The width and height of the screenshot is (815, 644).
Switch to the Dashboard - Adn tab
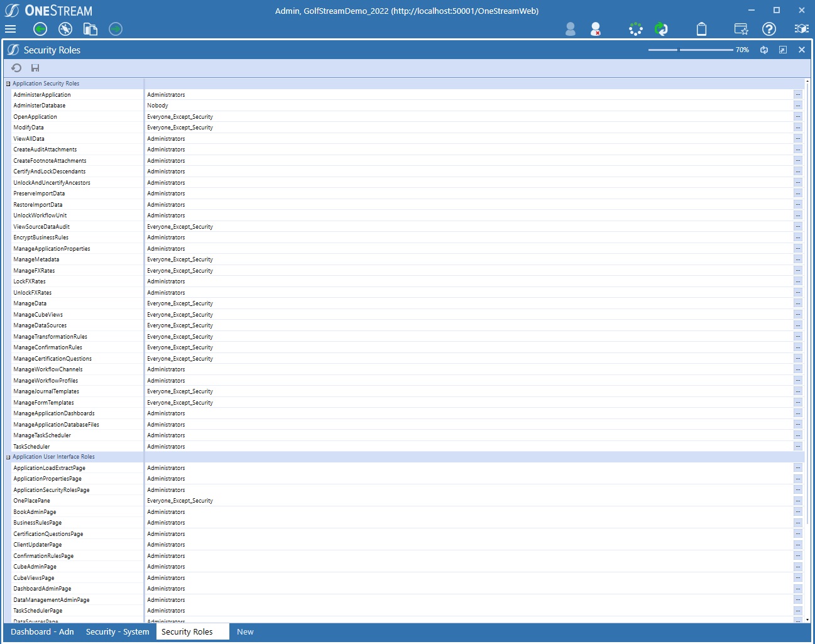click(42, 632)
